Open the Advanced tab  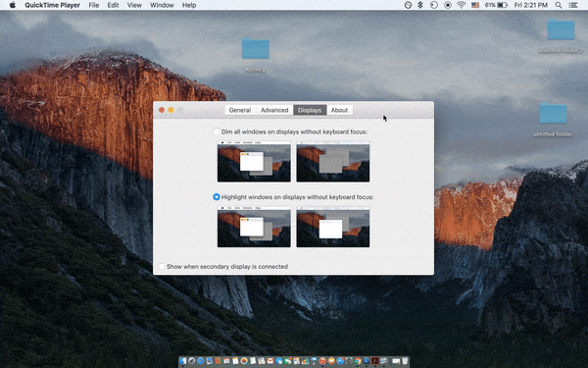tap(274, 110)
